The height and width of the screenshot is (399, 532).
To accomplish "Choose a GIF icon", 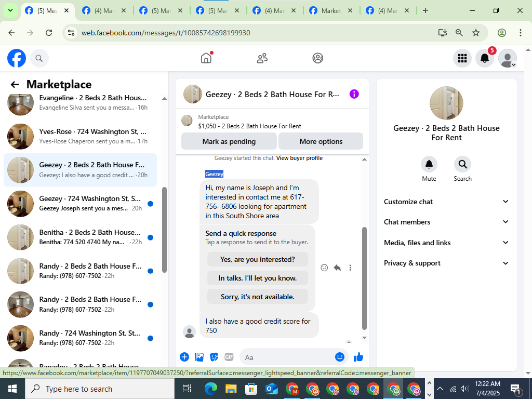I will coord(229,357).
